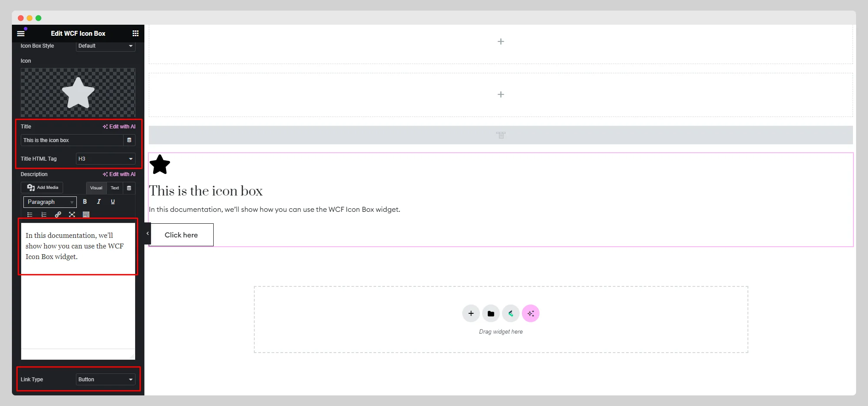Image resolution: width=868 pixels, height=406 pixels.
Task: Open the Title HTML Tag dropdown
Action: coord(106,159)
